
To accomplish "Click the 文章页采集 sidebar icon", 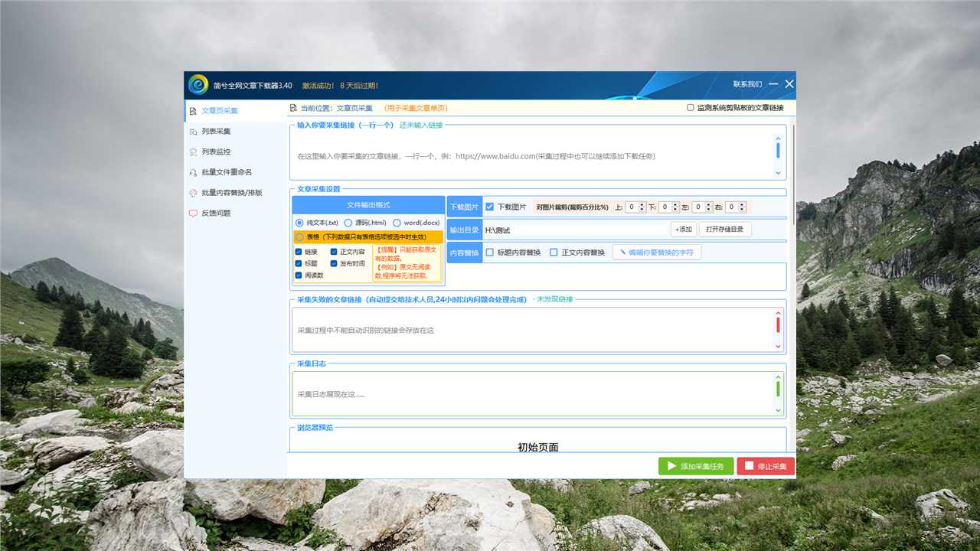I will pos(193,111).
